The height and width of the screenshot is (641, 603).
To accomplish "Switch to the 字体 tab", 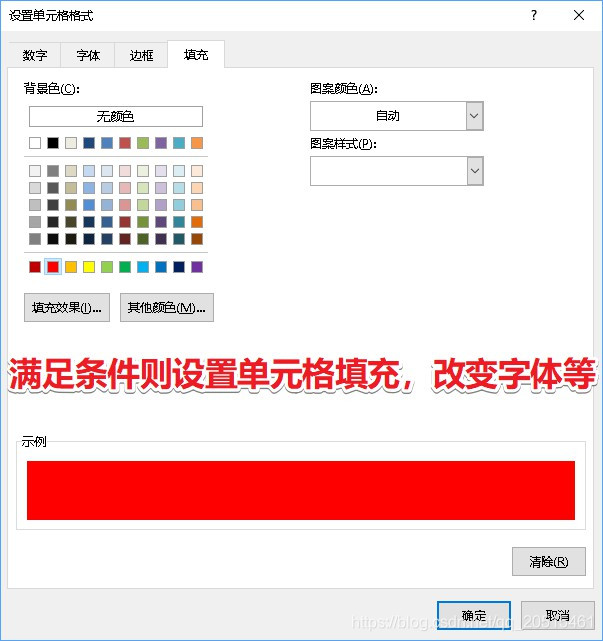I will point(88,55).
